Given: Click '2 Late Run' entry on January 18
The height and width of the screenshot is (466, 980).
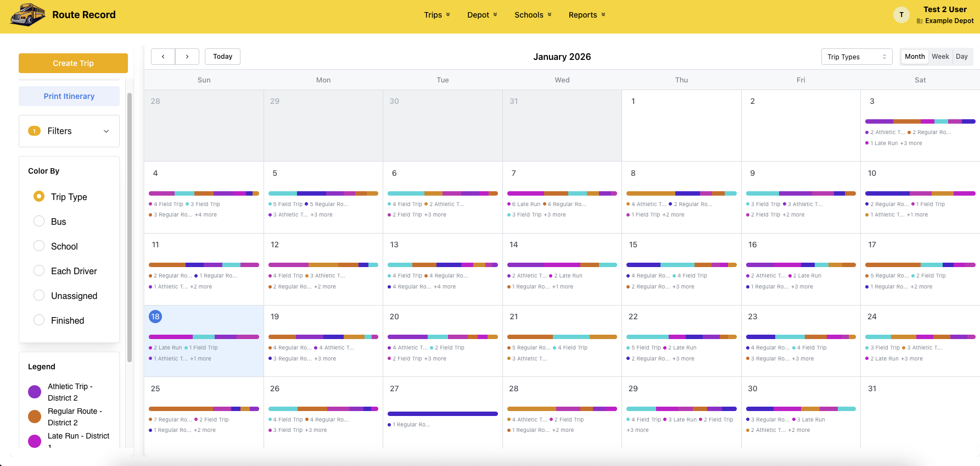Looking at the screenshot, I should point(165,348).
